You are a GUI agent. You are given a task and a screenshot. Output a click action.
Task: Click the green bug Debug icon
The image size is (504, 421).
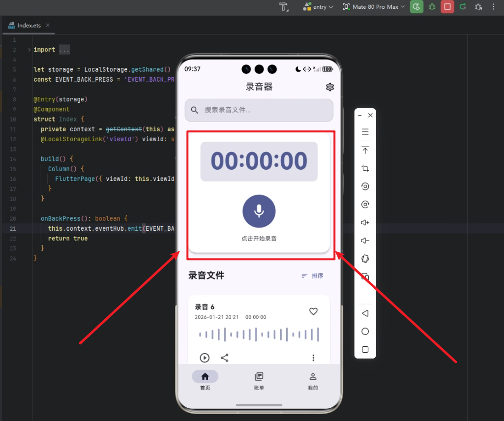[x=432, y=7]
